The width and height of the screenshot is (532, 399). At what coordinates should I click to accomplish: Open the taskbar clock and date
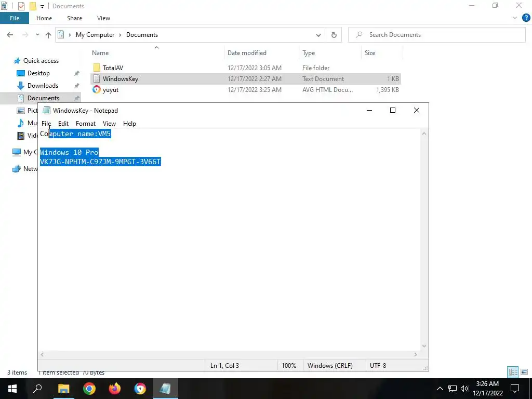tap(487, 389)
